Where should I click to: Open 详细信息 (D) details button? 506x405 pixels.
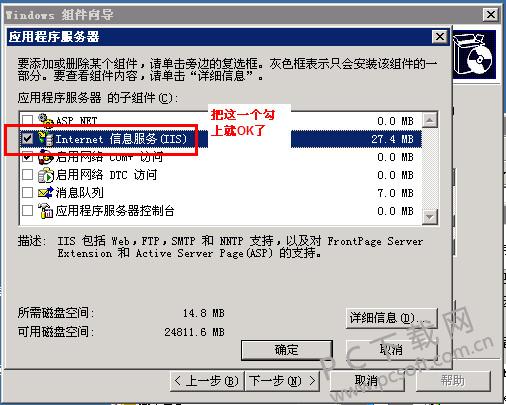(392, 318)
